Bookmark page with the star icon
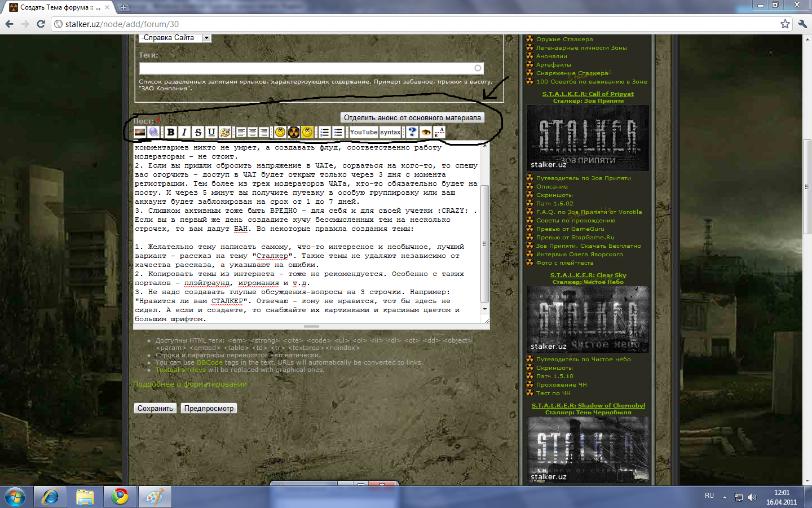The height and width of the screenshot is (508, 812). tap(785, 24)
